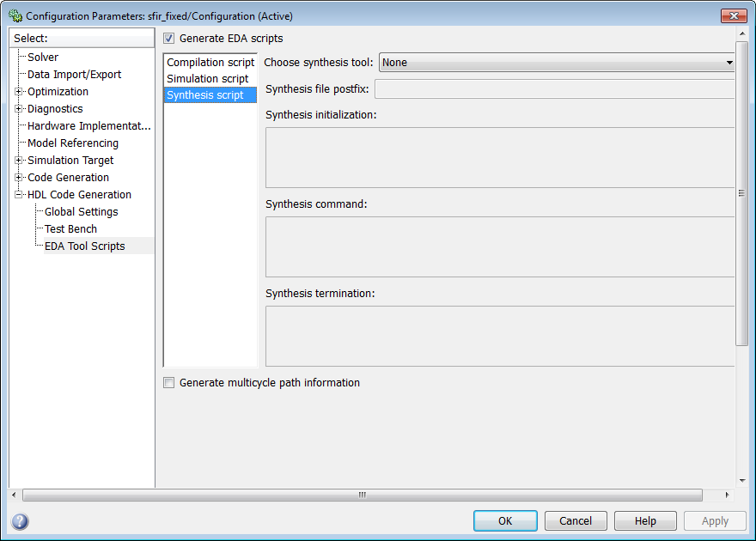Click the Synthesis file postfix field
Screen dimensions: 756x541
click(x=554, y=89)
